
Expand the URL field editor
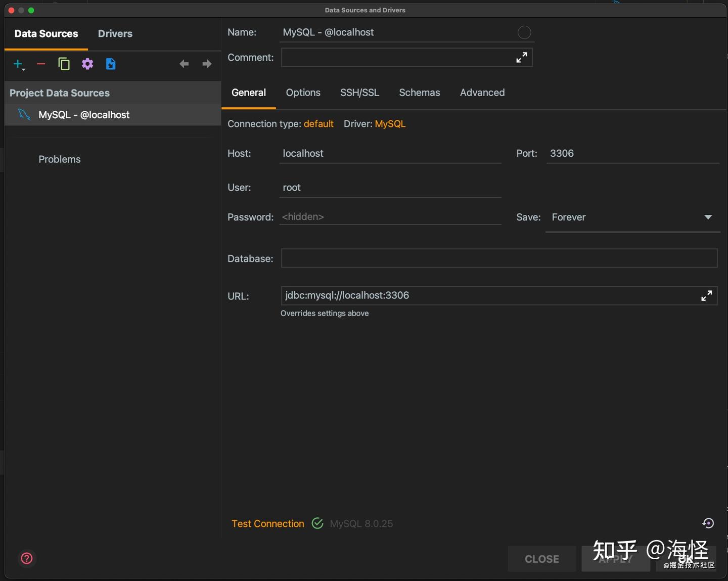pos(706,296)
